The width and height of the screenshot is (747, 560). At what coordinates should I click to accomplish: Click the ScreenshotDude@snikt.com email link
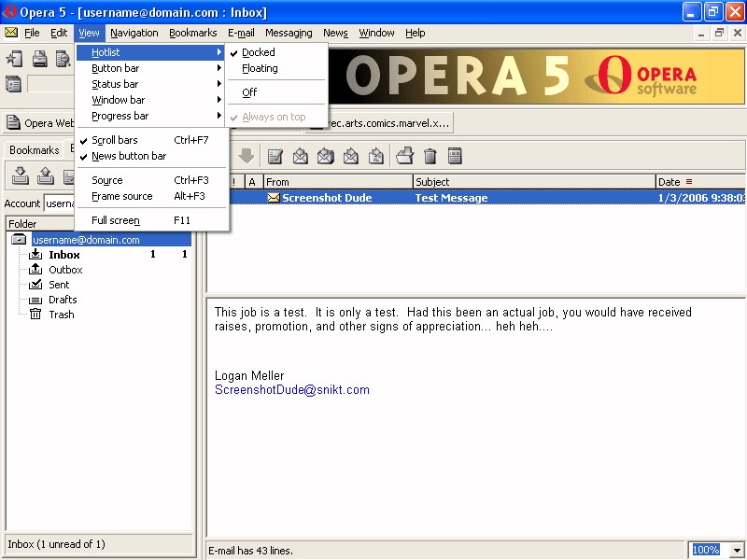point(292,389)
